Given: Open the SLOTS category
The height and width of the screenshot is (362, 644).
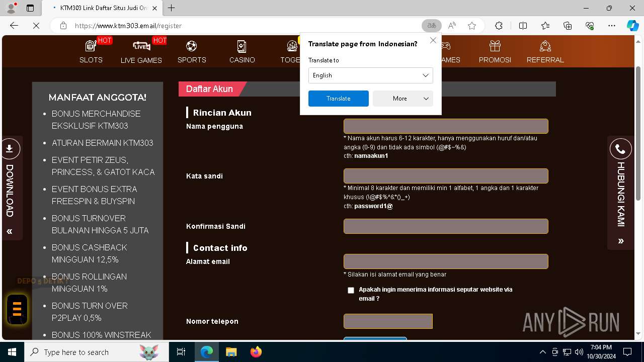Looking at the screenshot, I should [x=91, y=52].
